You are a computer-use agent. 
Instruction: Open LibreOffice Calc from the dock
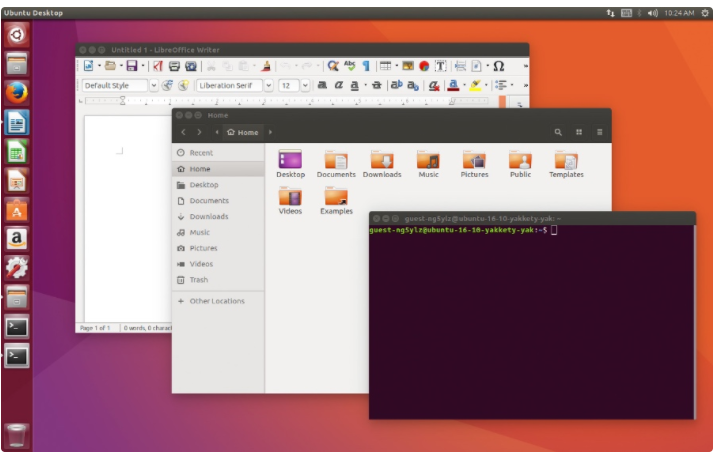coord(17,152)
